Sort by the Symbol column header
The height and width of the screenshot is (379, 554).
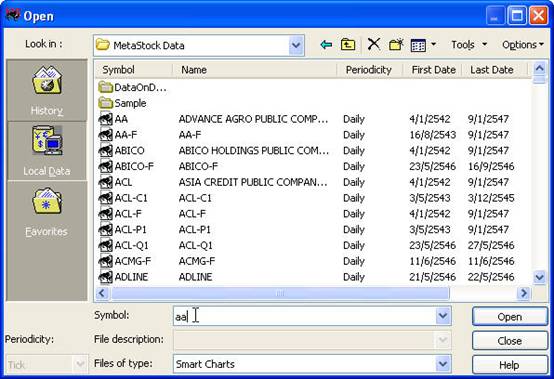click(x=134, y=70)
